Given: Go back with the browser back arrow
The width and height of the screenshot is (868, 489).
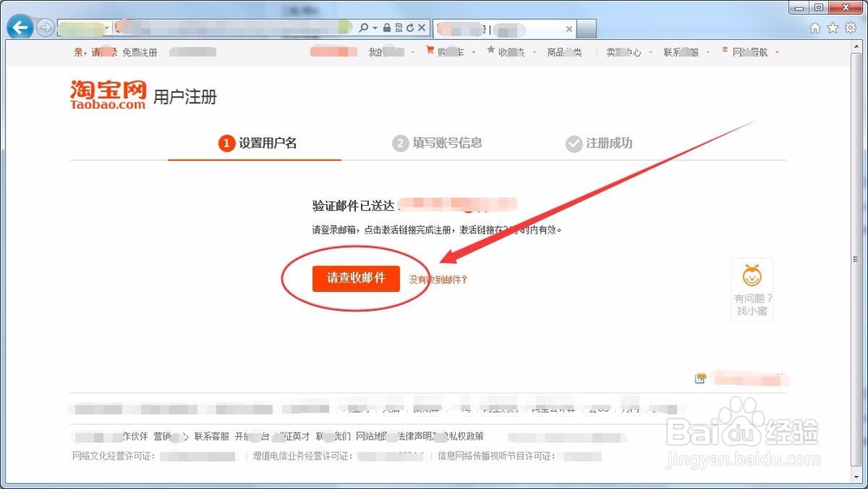Looking at the screenshot, I should point(20,27).
